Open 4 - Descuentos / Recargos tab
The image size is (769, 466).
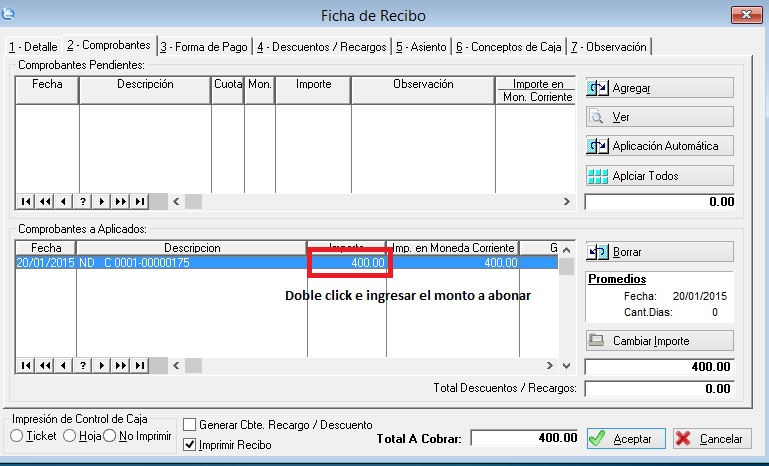tap(322, 46)
